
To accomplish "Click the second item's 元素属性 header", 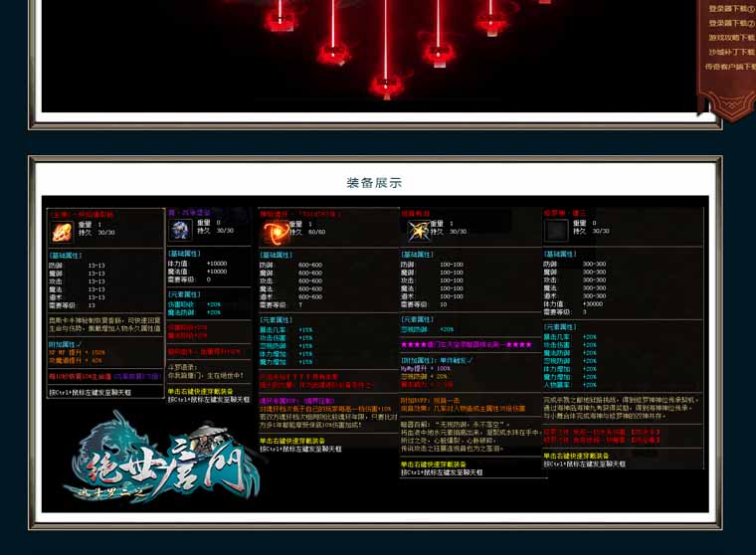I will tap(185, 295).
